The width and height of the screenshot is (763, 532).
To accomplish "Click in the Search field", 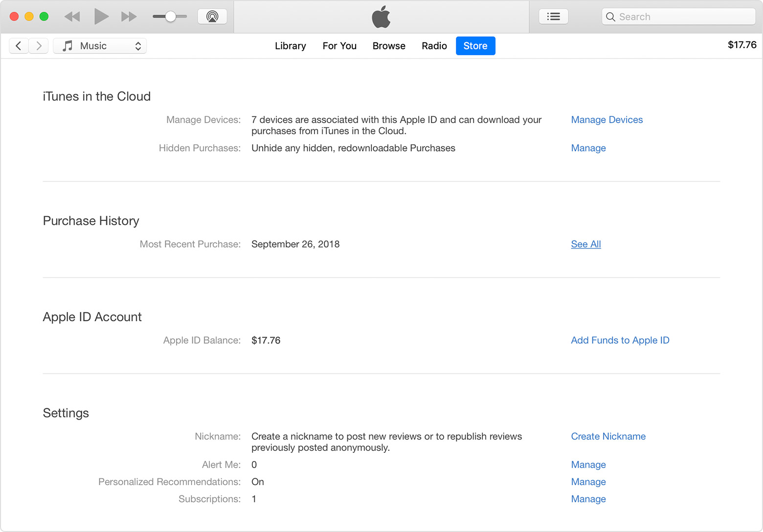I will (x=678, y=17).
